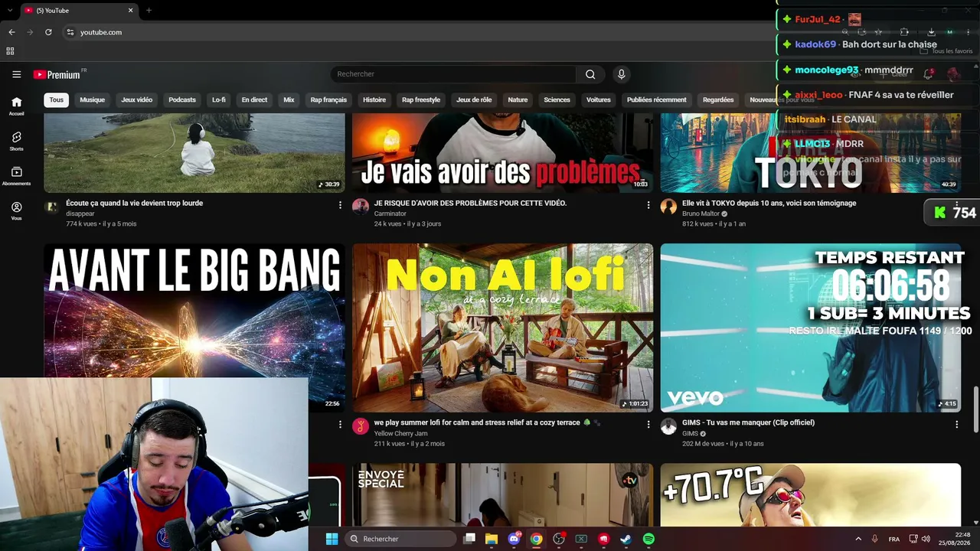Click the YouTube Premium logo
Image resolution: width=980 pixels, height=551 pixels.
[57, 74]
